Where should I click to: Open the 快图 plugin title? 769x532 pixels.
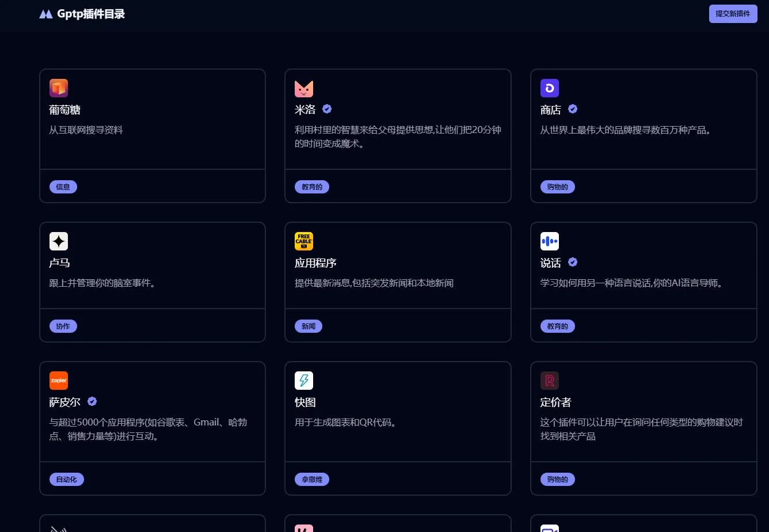[306, 402]
